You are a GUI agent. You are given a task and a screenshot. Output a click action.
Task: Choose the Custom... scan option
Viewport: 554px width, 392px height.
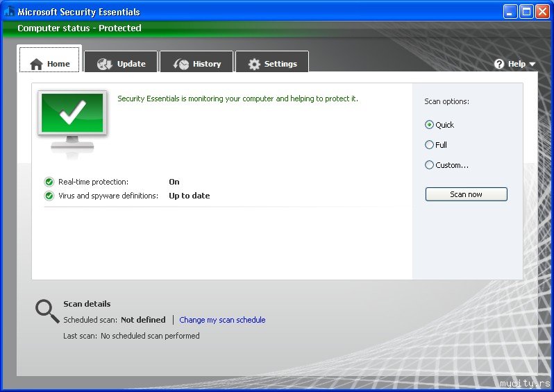[x=446, y=165]
